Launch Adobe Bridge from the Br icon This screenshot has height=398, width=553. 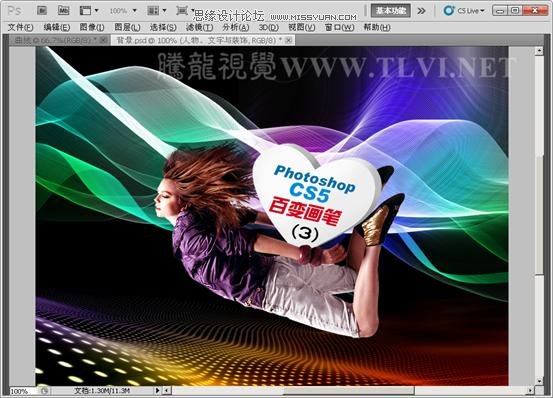tap(42, 10)
